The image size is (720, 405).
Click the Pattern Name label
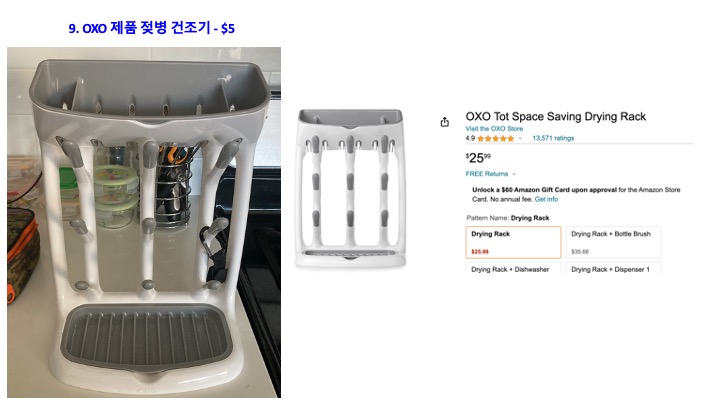[488, 217]
